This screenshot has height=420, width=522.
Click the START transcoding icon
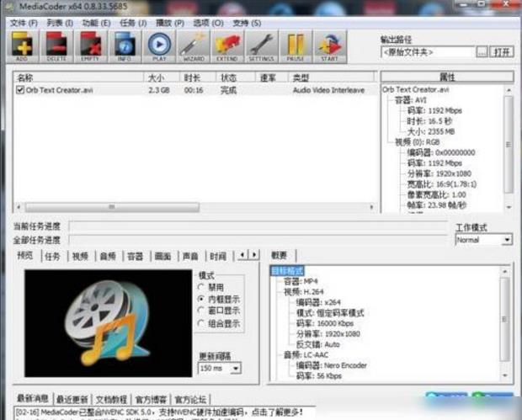click(x=329, y=46)
